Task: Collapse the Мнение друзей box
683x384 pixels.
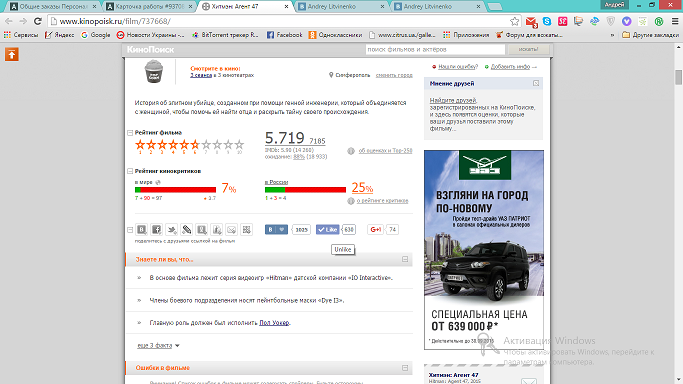Action: (536, 83)
